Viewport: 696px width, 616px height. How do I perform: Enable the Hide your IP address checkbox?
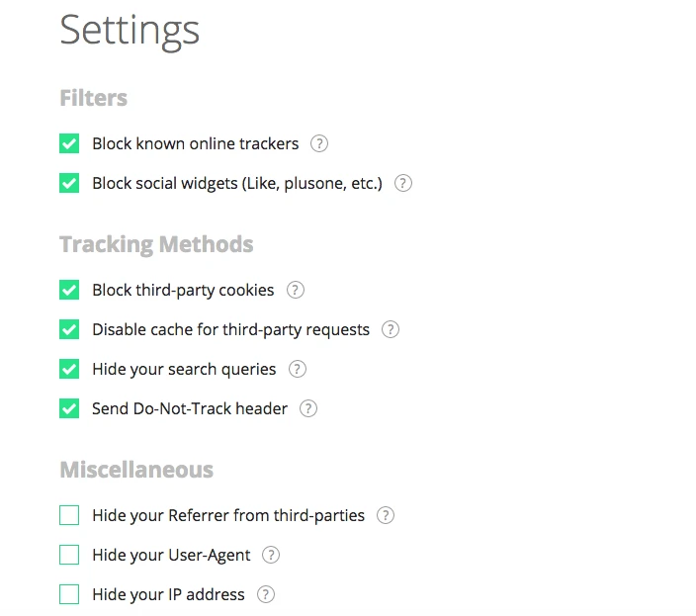tap(69, 594)
